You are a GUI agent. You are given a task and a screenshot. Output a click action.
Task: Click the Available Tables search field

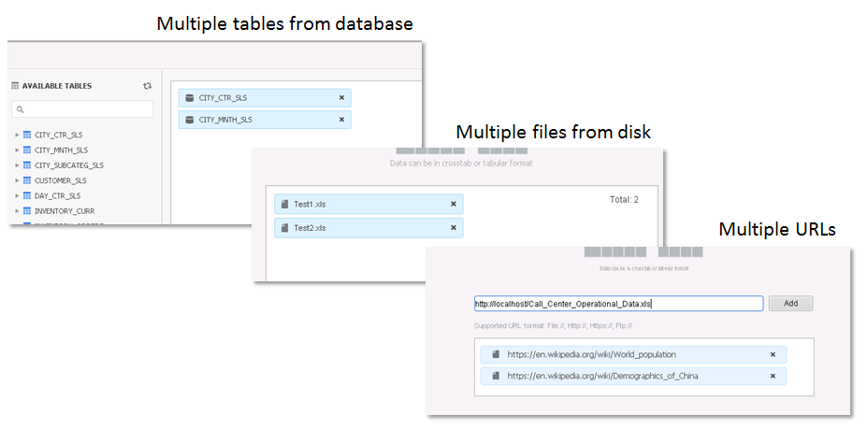82,109
